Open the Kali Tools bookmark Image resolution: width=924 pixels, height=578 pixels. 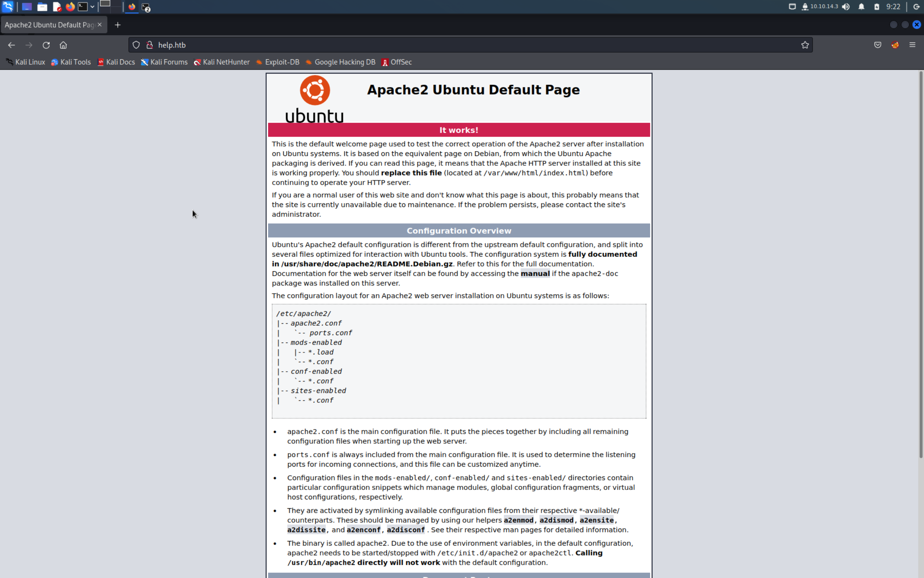[x=71, y=62]
